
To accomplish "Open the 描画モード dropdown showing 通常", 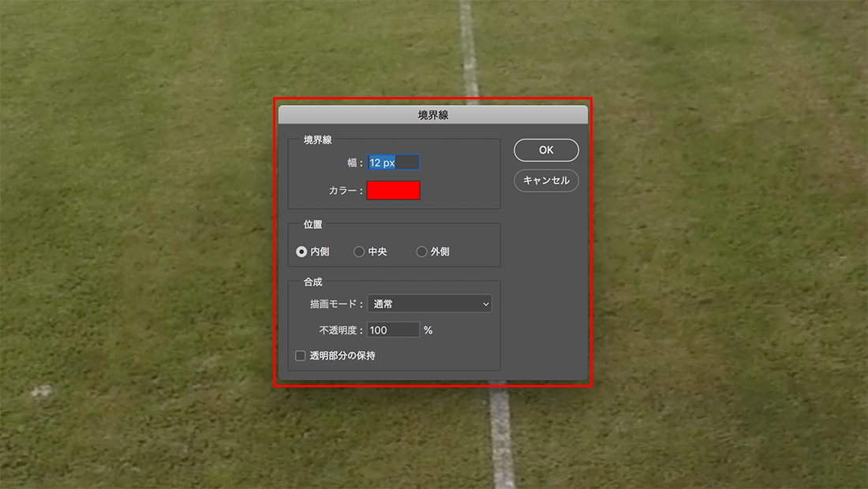I will tap(428, 304).
